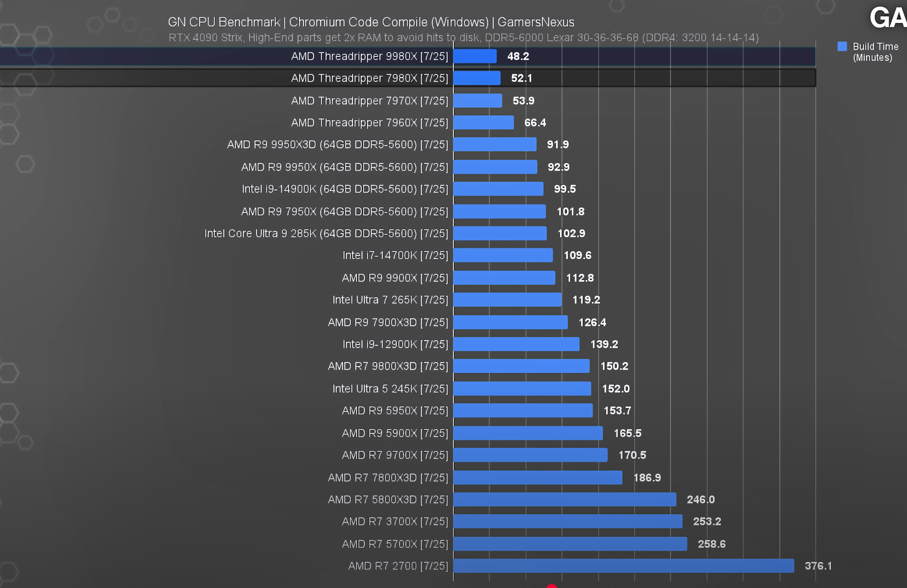Click the 170.5 build time value
The height and width of the screenshot is (588, 907).
(x=632, y=455)
